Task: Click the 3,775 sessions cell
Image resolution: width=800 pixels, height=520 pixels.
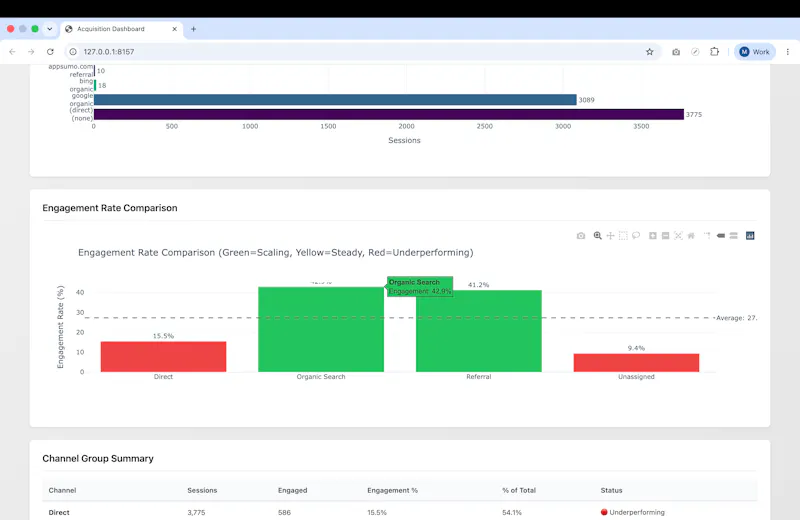Action: (196, 512)
